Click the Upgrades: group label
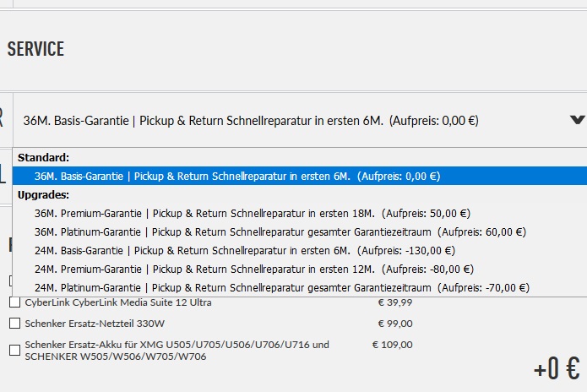587x392 pixels. tap(43, 195)
